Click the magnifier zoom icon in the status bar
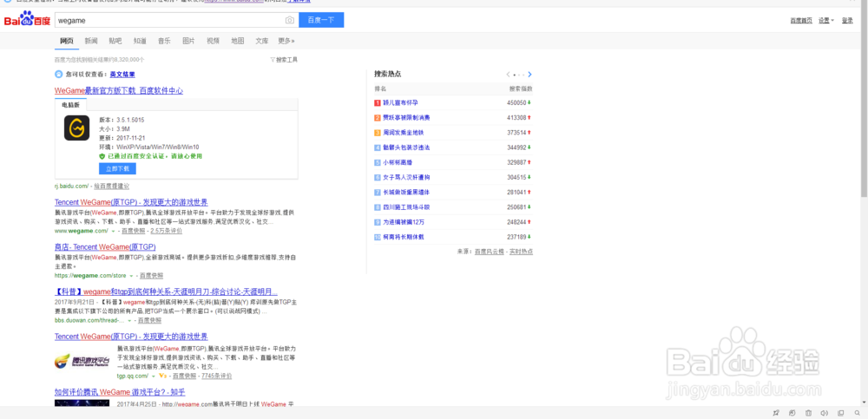Image resolution: width=868 pixels, height=419 pixels. click(857, 413)
